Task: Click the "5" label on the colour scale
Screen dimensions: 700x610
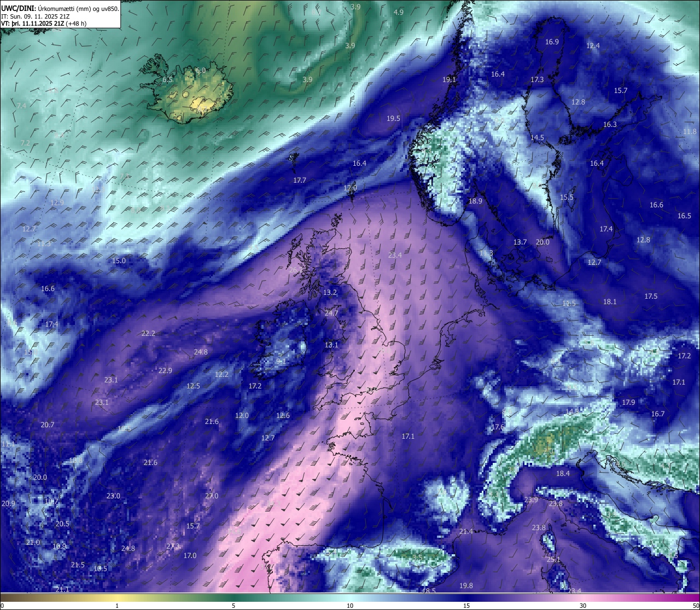Action: (234, 606)
